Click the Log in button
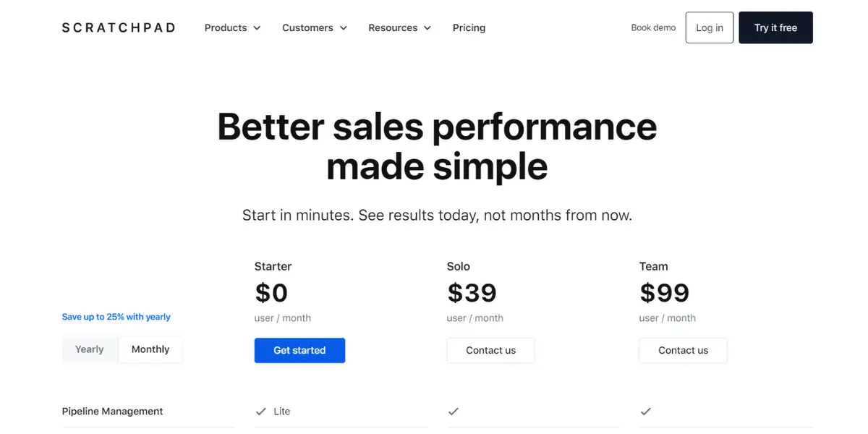Image resolution: width=868 pixels, height=434 pixels. click(710, 27)
